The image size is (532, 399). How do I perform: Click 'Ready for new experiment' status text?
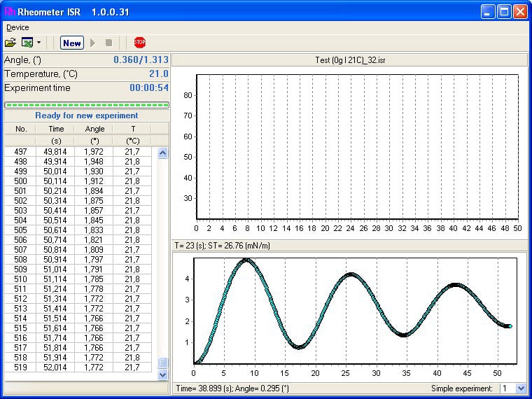87,115
